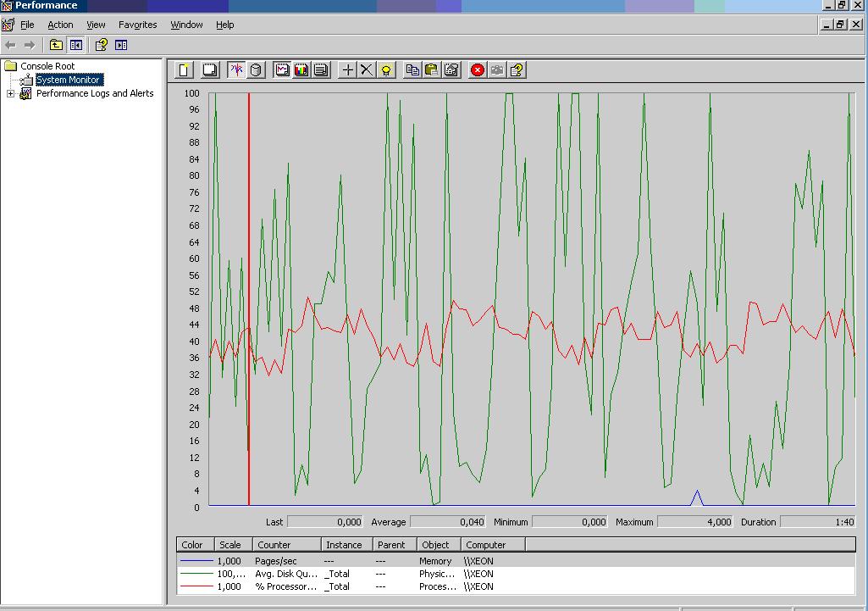Screen dimensions: 868x611
Task: Open the Action menu
Action: pyautogui.click(x=60, y=25)
